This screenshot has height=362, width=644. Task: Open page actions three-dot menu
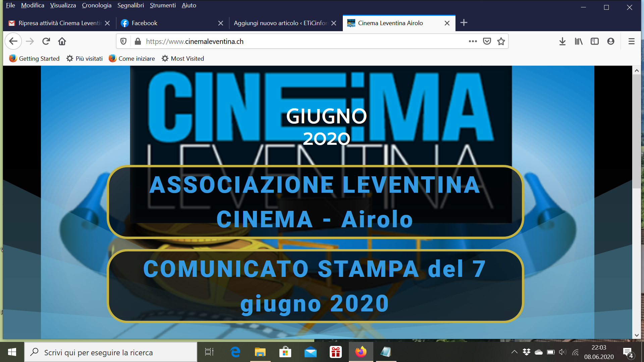point(473,41)
